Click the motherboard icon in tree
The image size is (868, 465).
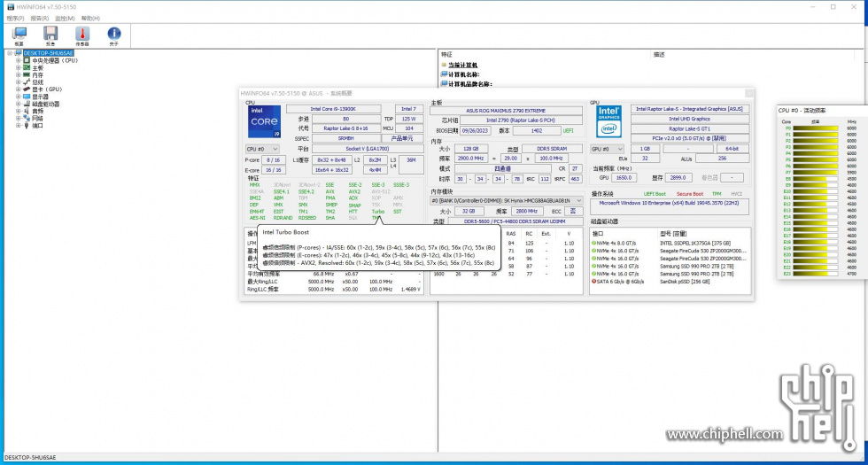[26, 67]
